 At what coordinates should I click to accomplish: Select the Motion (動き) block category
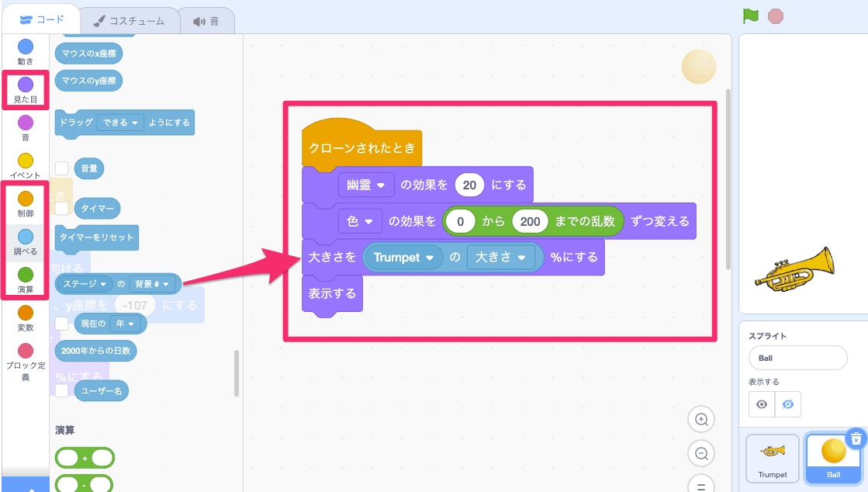click(x=26, y=50)
